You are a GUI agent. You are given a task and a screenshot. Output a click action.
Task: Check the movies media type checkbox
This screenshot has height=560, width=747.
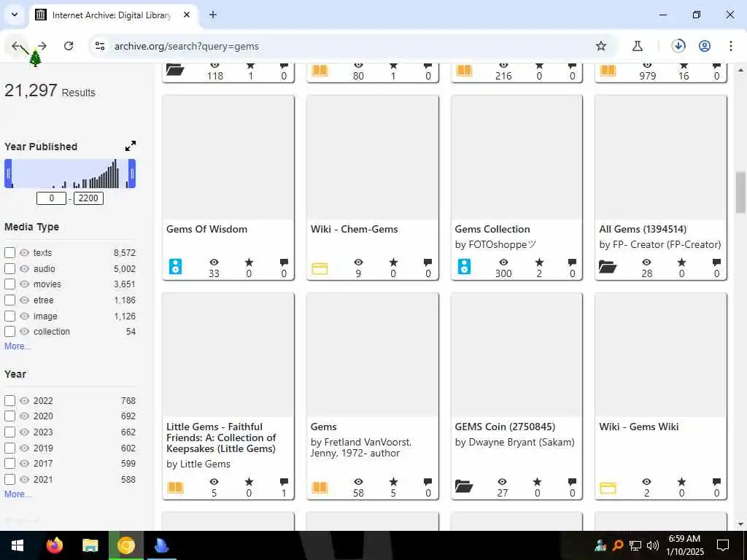(x=9, y=284)
